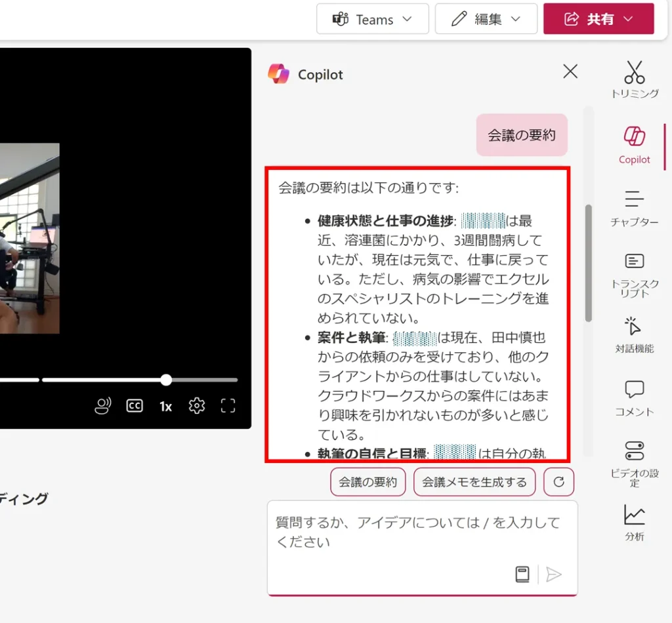Select the Copilot sidebar icon
Image resolution: width=672 pixels, height=623 pixels.
(x=634, y=144)
